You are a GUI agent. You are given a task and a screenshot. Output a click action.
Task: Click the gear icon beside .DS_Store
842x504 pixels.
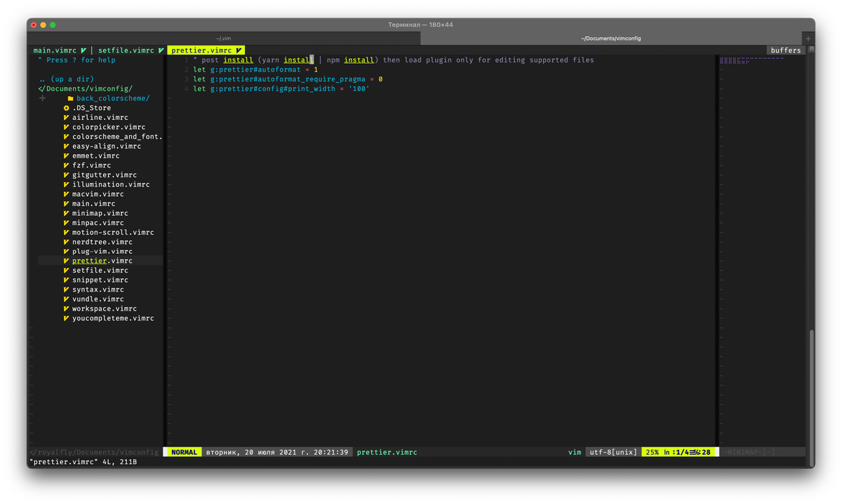(x=67, y=108)
